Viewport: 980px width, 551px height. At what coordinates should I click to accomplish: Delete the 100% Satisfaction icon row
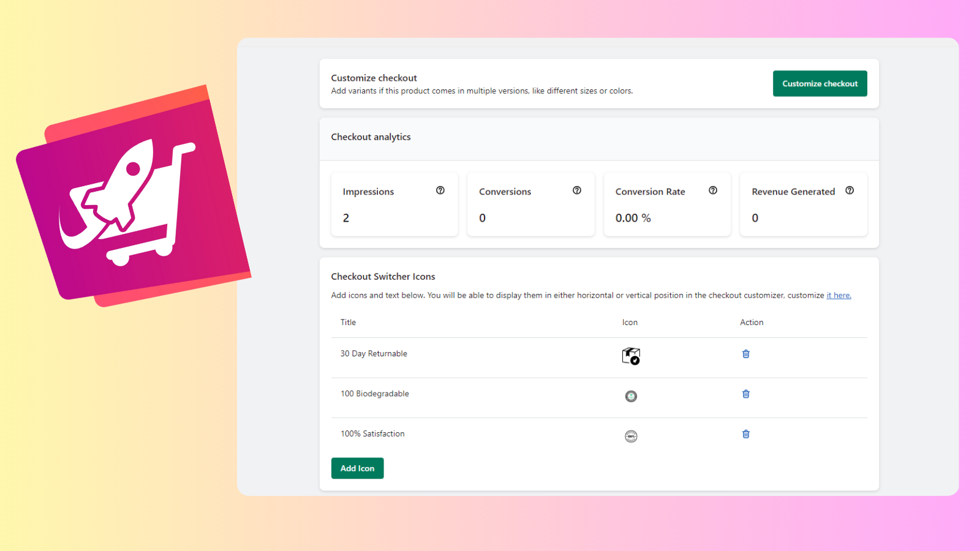(x=745, y=433)
